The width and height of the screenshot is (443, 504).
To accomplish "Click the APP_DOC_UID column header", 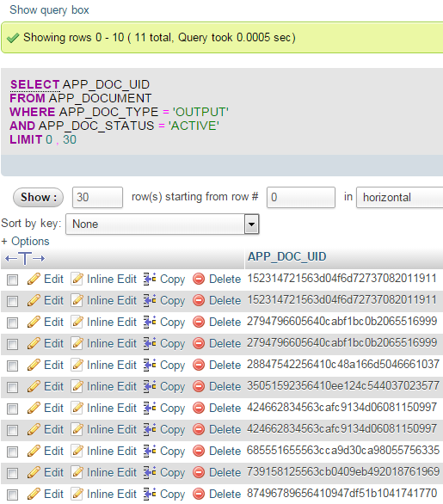I will [286, 257].
